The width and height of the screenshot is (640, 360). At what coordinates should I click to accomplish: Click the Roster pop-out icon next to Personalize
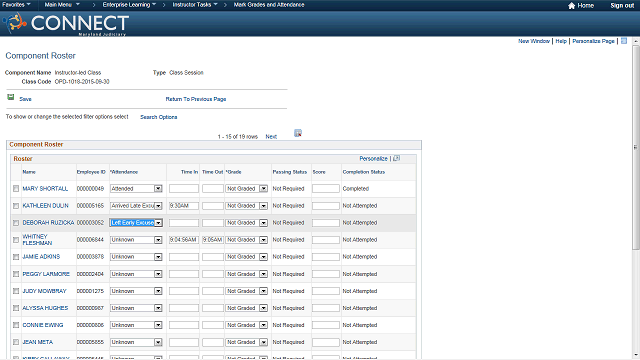(x=396, y=158)
